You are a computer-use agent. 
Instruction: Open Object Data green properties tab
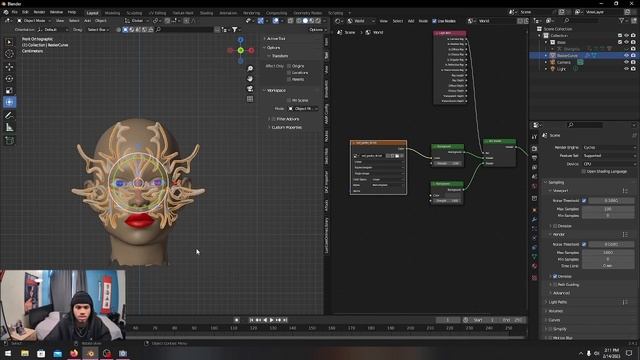coord(534,256)
